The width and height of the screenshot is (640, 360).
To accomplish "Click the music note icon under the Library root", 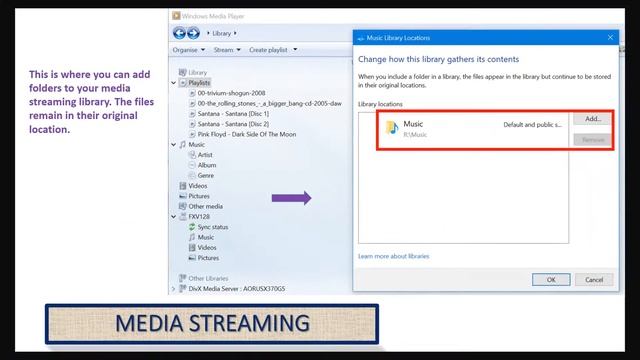I will [182, 144].
